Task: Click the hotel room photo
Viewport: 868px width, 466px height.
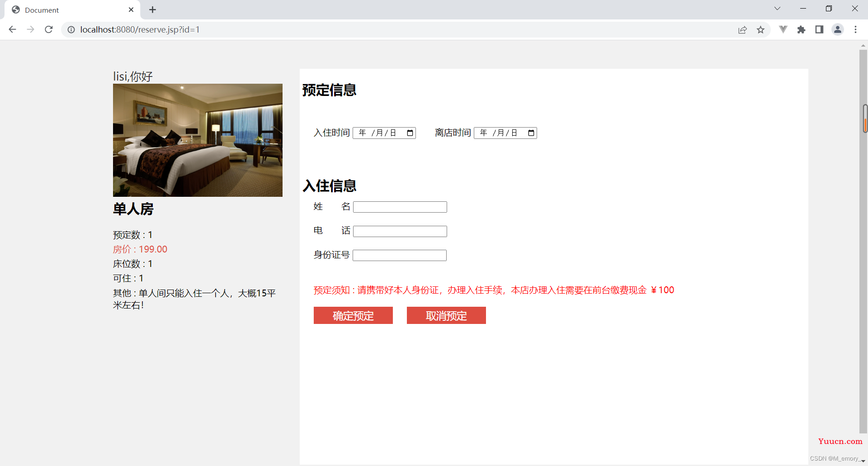Action: point(198,140)
